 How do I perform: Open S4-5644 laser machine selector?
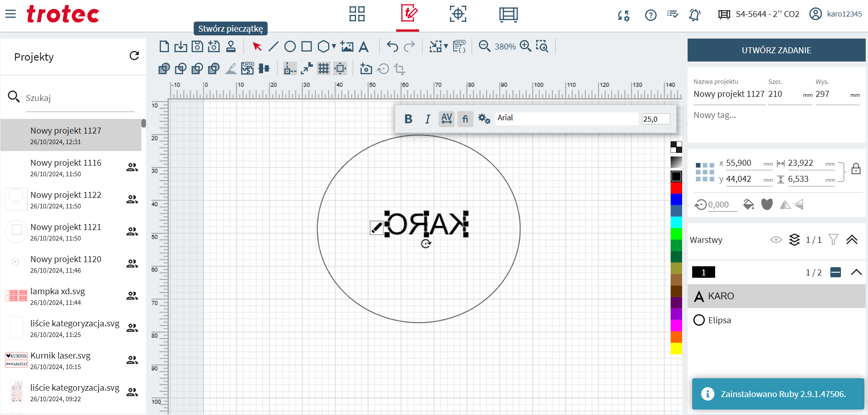[x=759, y=14]
